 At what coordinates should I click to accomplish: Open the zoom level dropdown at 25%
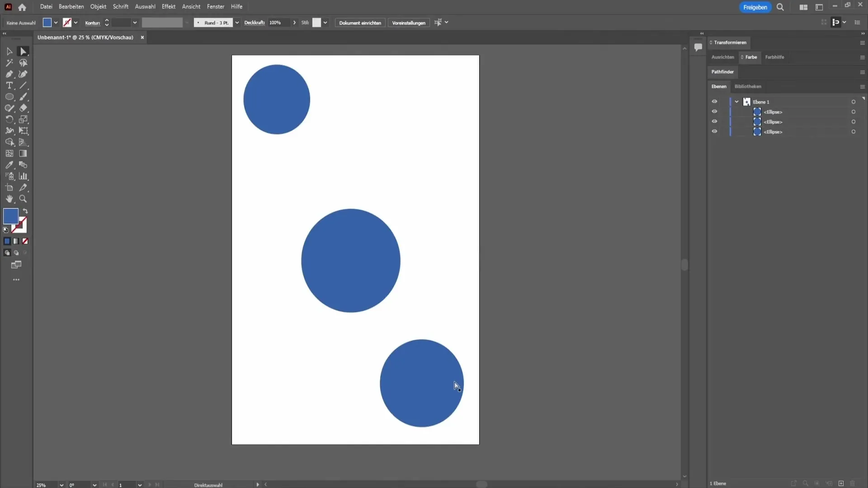click(61, 485)
